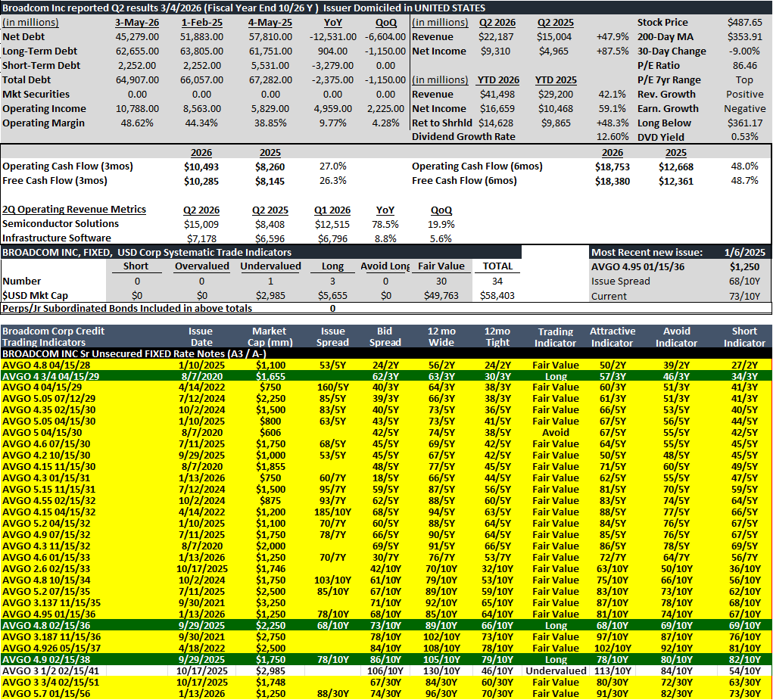Image resolution: width=773 pixels, height=700 pixels.
Task: Select the Undervalued column header
Action: point(270,266)
